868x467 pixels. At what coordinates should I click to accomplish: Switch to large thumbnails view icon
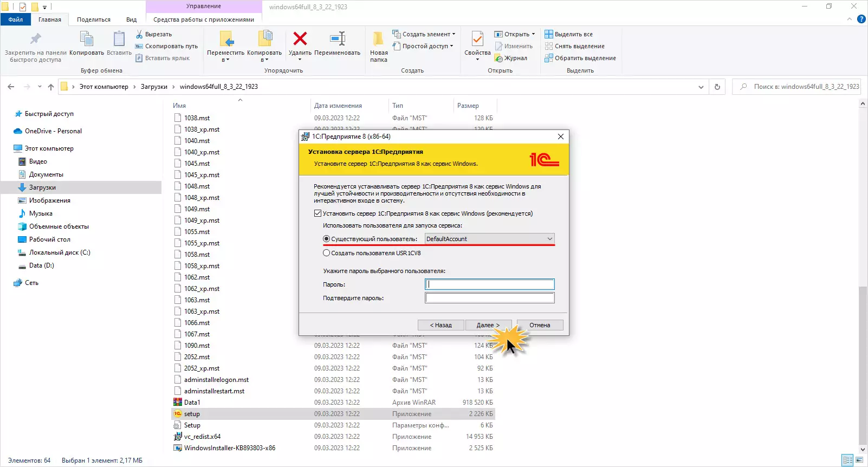pyautogui.click(x=859, y=460)
